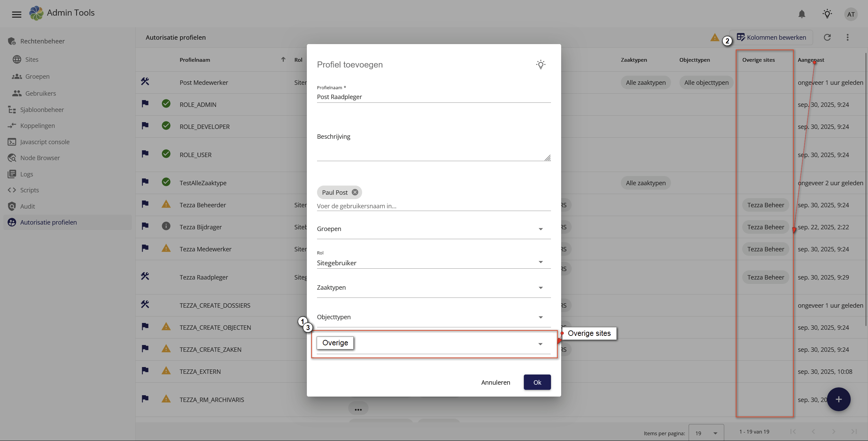Click the AT user avatar
Viewport: 868px width, 441px height.
click(851, 14)
